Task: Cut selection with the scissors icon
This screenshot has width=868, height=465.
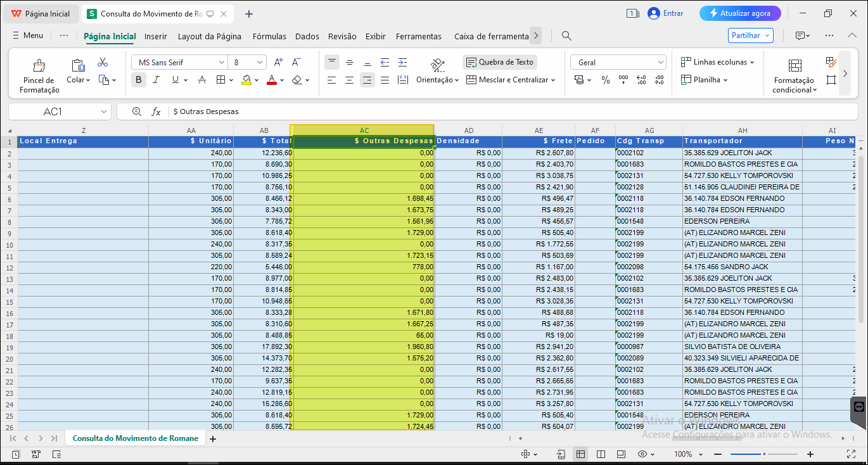Action: point(103,62)
